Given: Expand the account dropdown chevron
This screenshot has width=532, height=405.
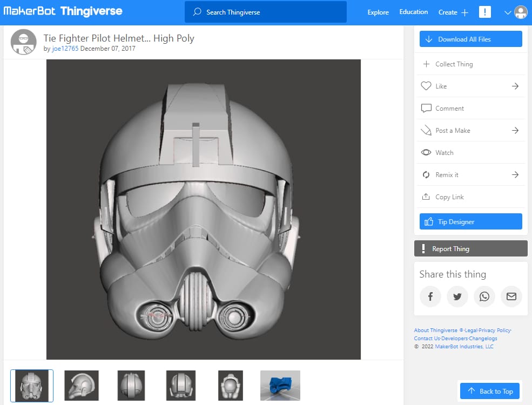Looking at the screenshot, I should coord(508,12).
